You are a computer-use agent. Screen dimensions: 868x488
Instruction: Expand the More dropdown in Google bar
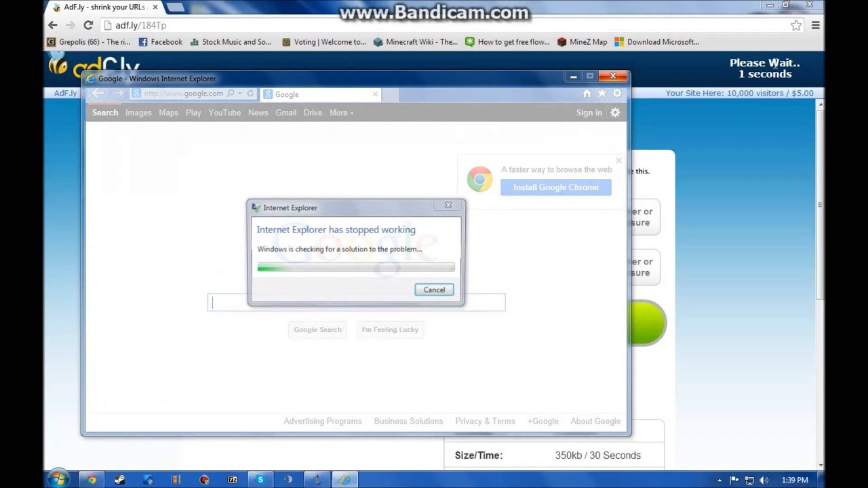[x=341, y=113]
